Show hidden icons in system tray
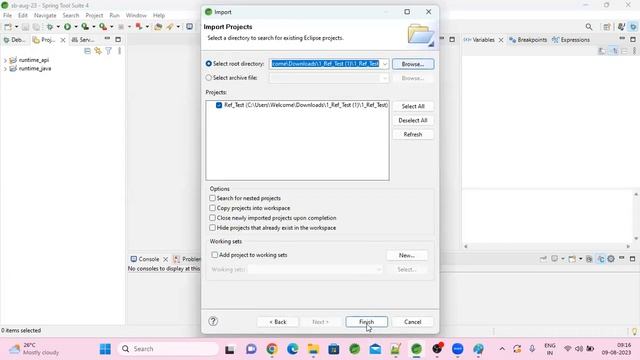Image resolution: width=640 pixels, height=360 pixels. click(502, 349)
